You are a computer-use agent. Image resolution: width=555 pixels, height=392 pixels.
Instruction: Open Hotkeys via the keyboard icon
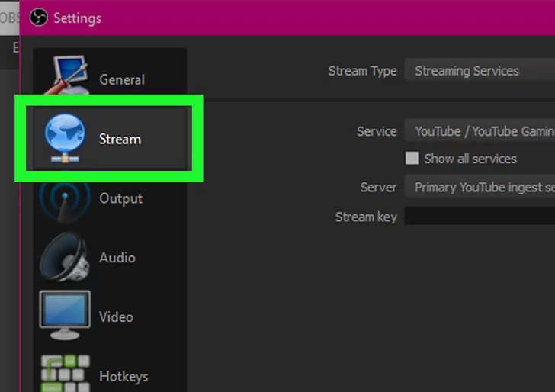coord(64,374)
